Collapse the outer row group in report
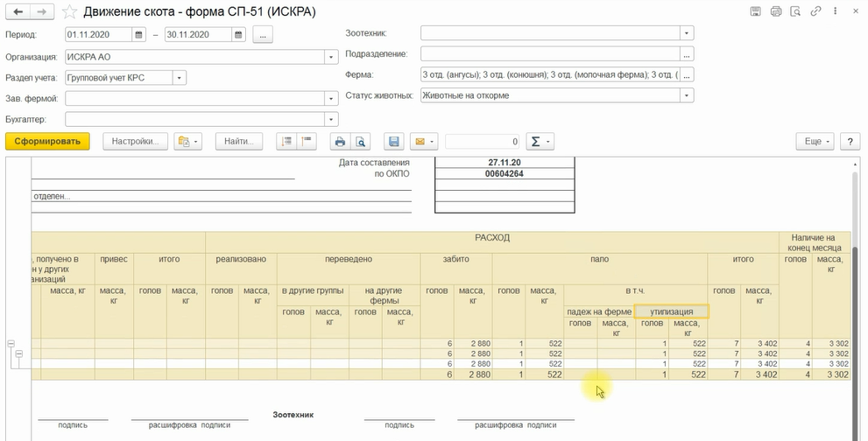This screenshot has width=868, height=441. click(11, 343)
